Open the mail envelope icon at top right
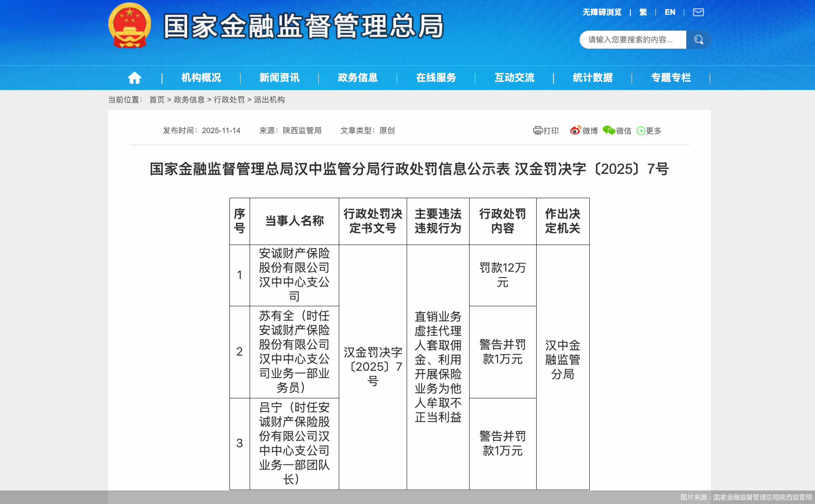Viewport: 815px width, 504px height. tap(699, 12)
